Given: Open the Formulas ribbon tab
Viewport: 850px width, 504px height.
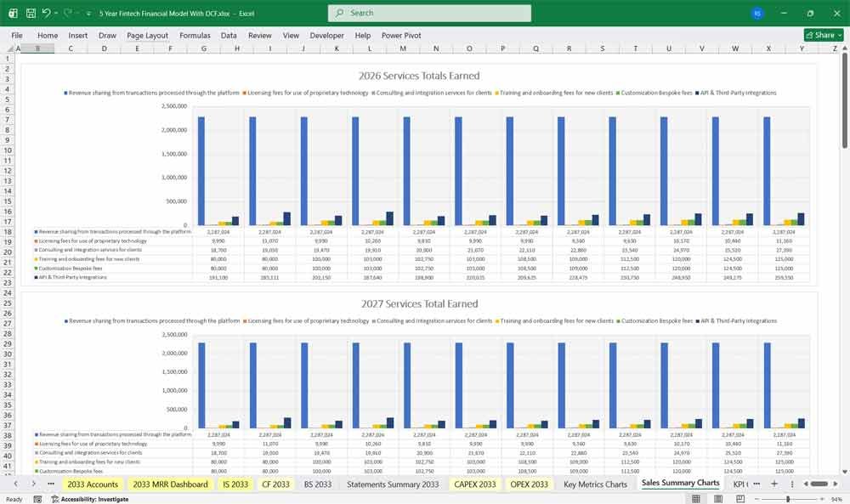Looking at the screenshot, I should (x=195, y=35).
